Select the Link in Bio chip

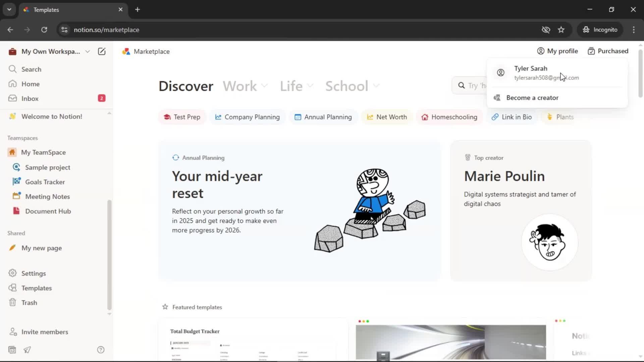pyautogui.click(x=512, y=117)
